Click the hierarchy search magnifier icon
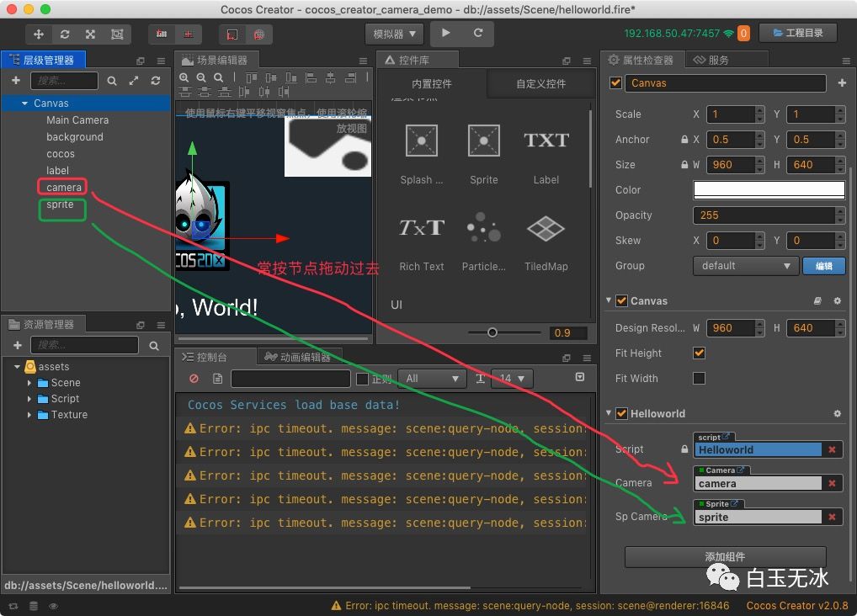 [x=111, y=81]
